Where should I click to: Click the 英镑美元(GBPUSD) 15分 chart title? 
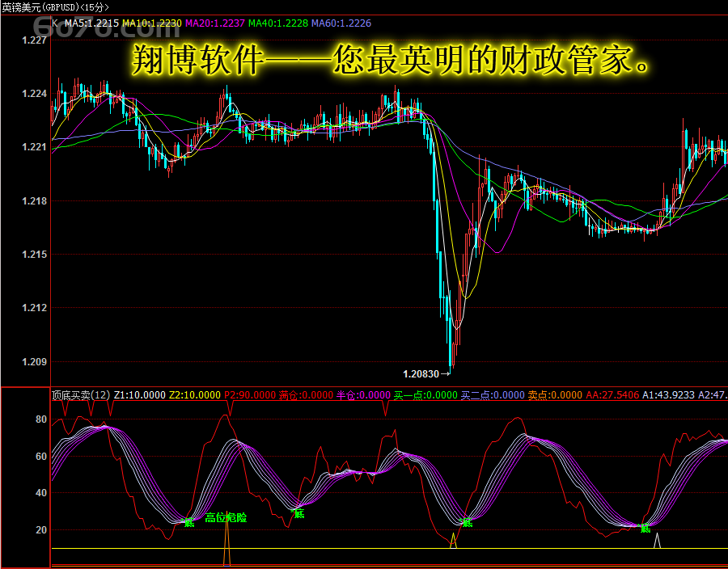click(55, 7)
